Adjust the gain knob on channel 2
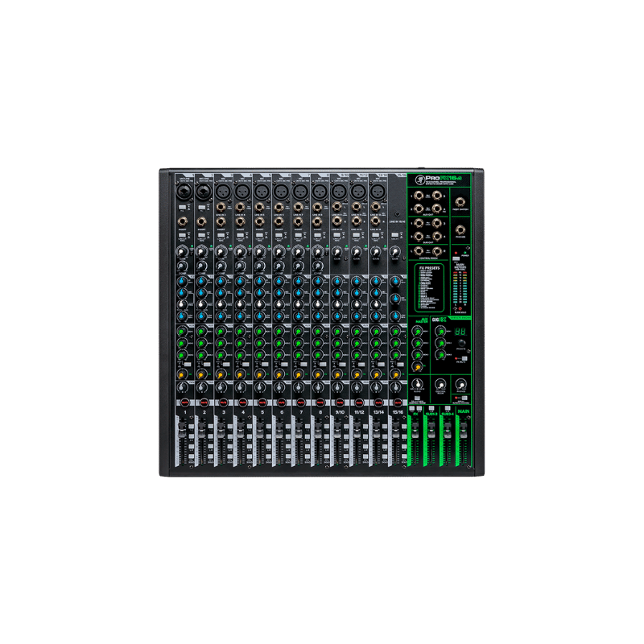This screenshot has width=644, height=644. point(200,251)
